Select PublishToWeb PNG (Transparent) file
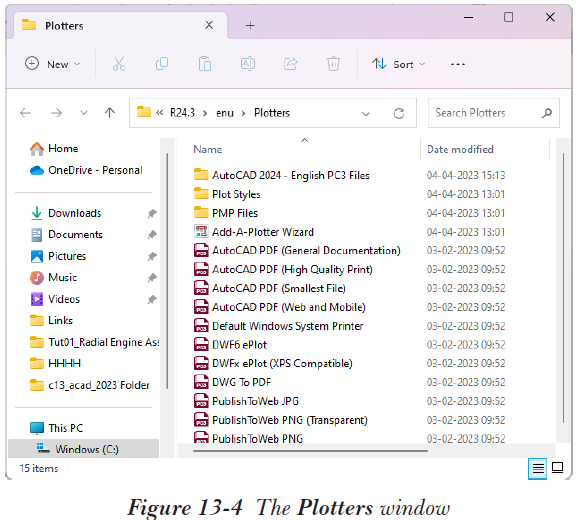Image resolution: width=578 pixels, height=520 pixels. coord(281,420)
